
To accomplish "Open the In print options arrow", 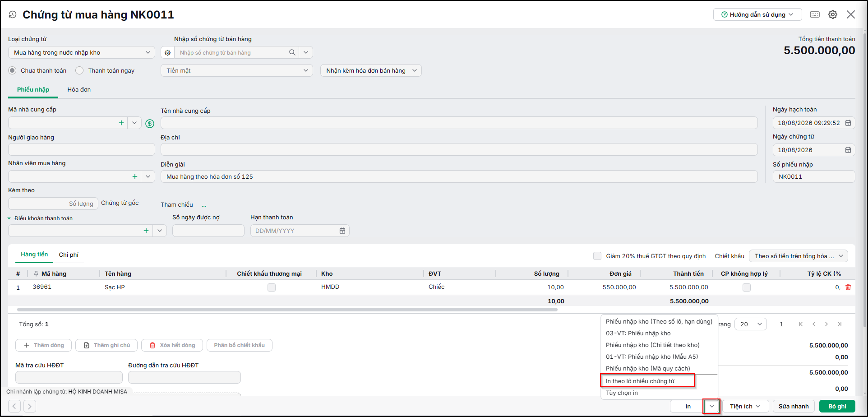I will [x=712, y=406].
